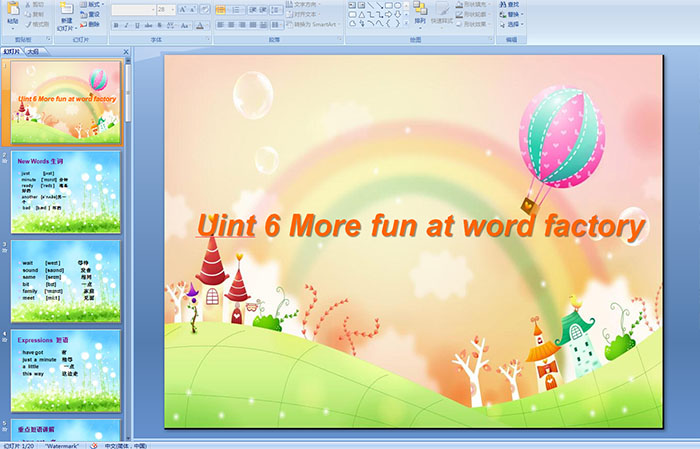Select the Format Painter brush
The image size is (700, 449).
tap(28, 25)
